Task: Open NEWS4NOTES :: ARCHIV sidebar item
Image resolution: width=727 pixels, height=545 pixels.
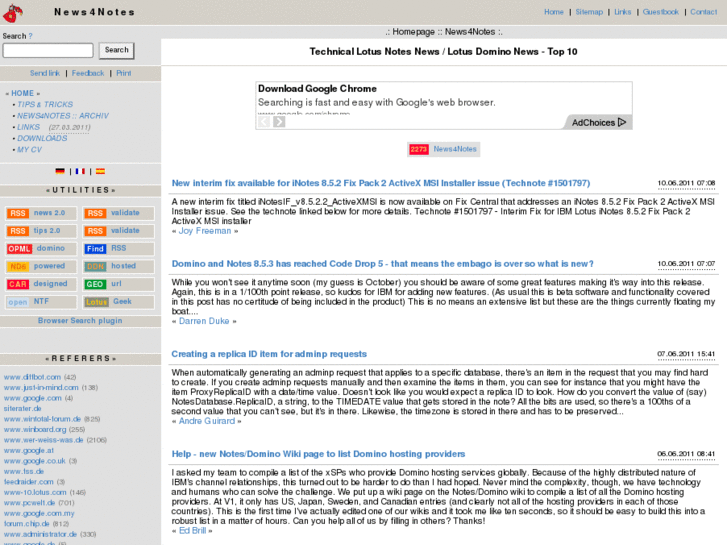Action: click(x=63, y=115)
